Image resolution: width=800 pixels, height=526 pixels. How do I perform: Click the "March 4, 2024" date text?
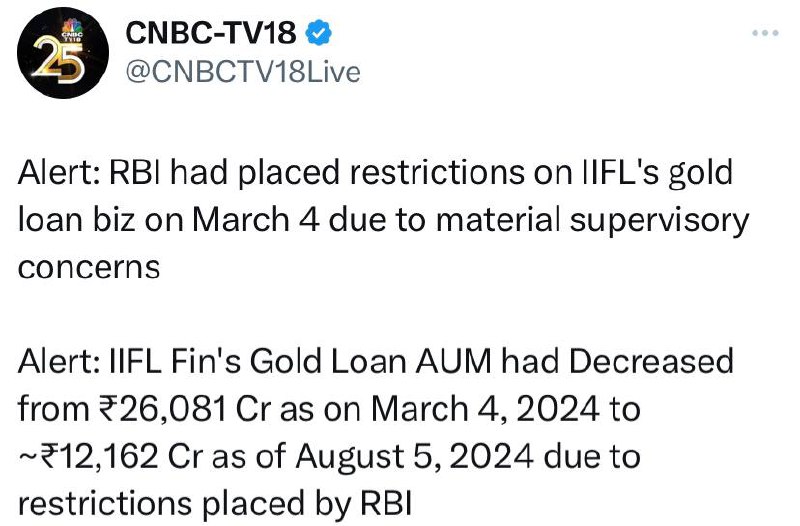485,409
